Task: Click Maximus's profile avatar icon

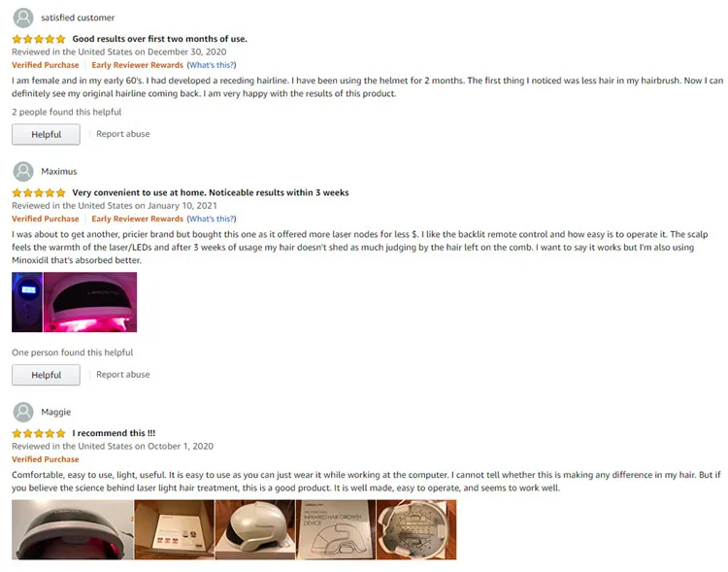Action: coord(23,172)
